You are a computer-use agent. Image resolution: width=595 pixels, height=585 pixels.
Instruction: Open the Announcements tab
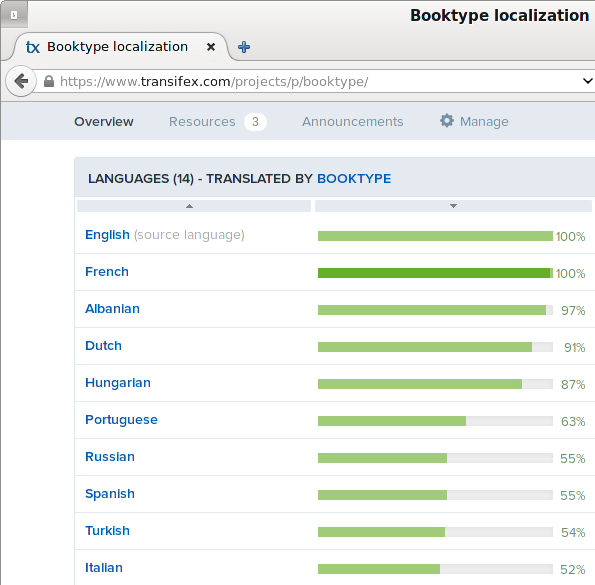click(353, 122)
